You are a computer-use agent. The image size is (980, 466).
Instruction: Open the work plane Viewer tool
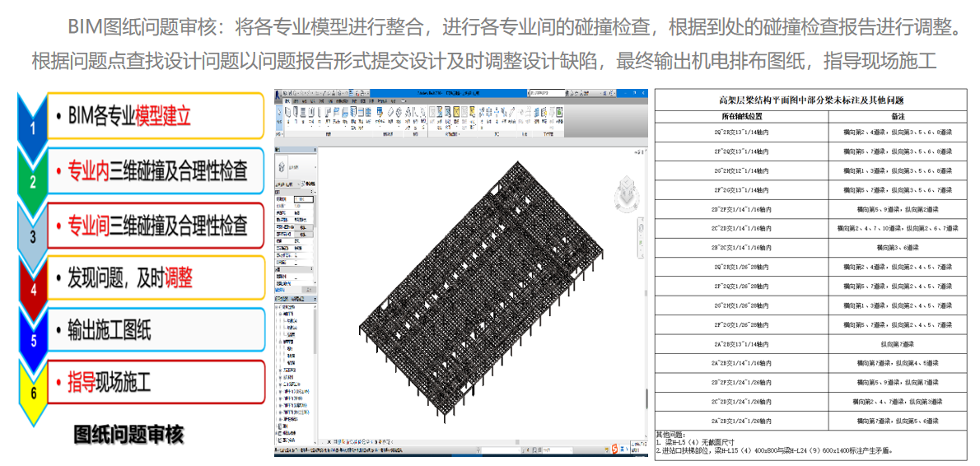(x=559, y=115)
